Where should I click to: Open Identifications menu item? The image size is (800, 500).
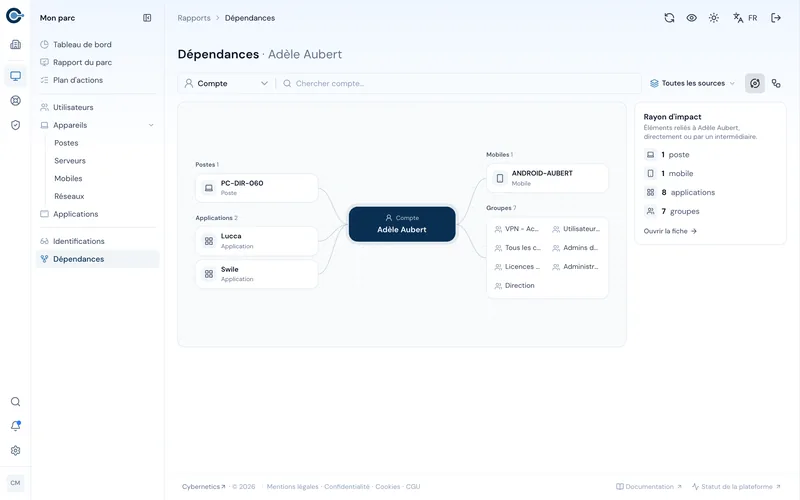(x=97, y=241)
